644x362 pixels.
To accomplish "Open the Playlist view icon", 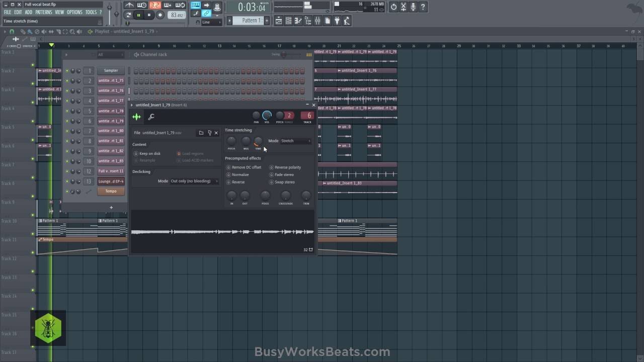I will pyautogui.click(x=279, y=21).
